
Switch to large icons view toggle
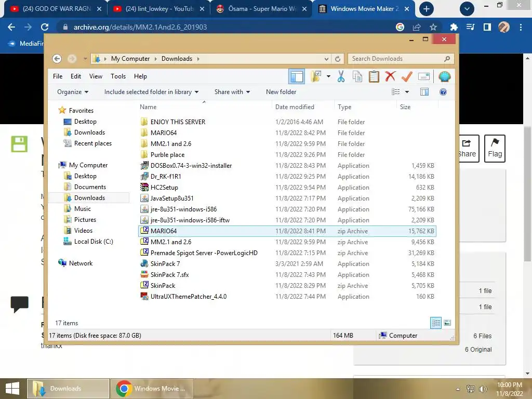[447, 323]
